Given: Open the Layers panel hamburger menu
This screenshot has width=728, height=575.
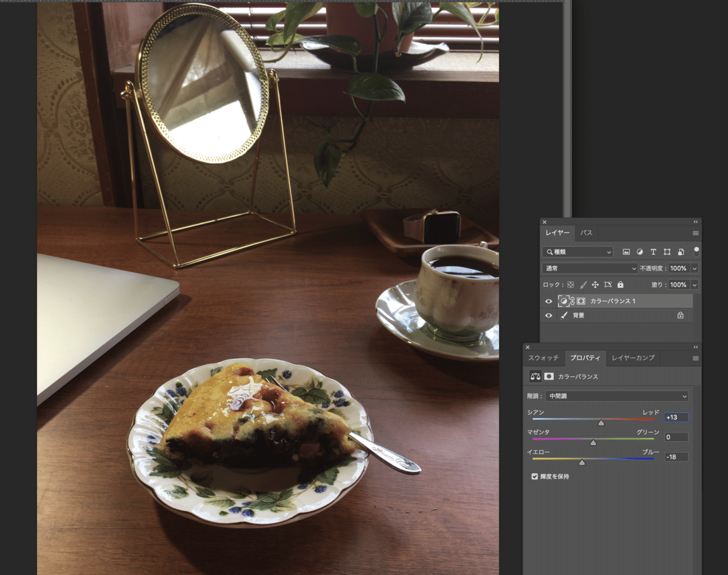Looking at the screenshot, I should click(x=695, y=233).
